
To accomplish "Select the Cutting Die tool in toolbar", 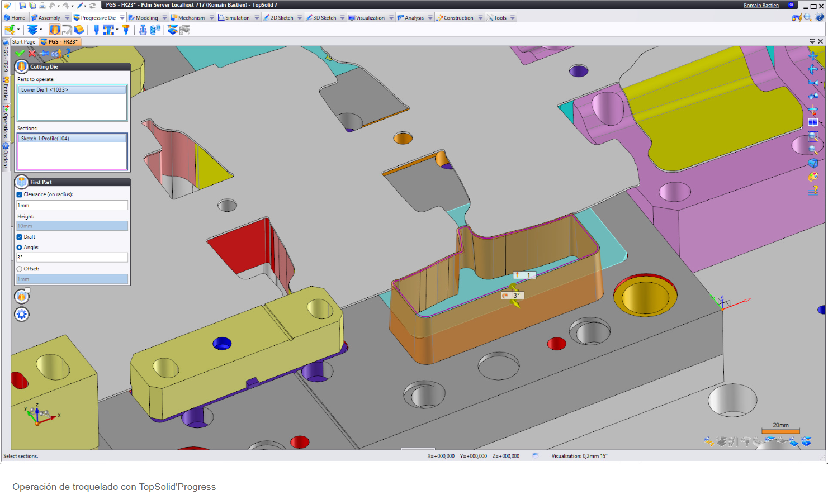I will 55,30.
